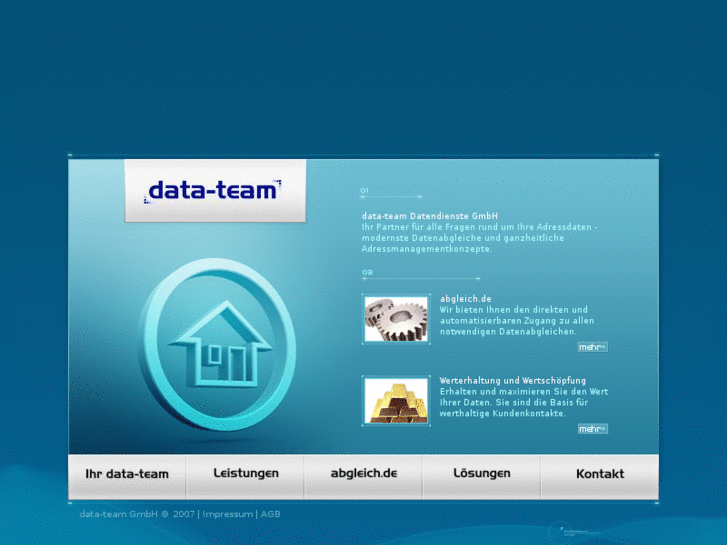Click the 'abgleich.de' heading in content area

466,299
